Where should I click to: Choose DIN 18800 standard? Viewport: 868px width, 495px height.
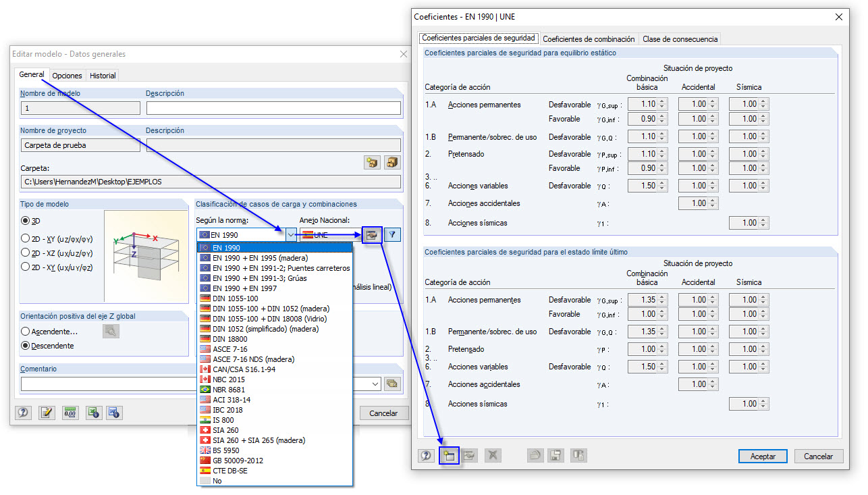[x=275, y=339]
